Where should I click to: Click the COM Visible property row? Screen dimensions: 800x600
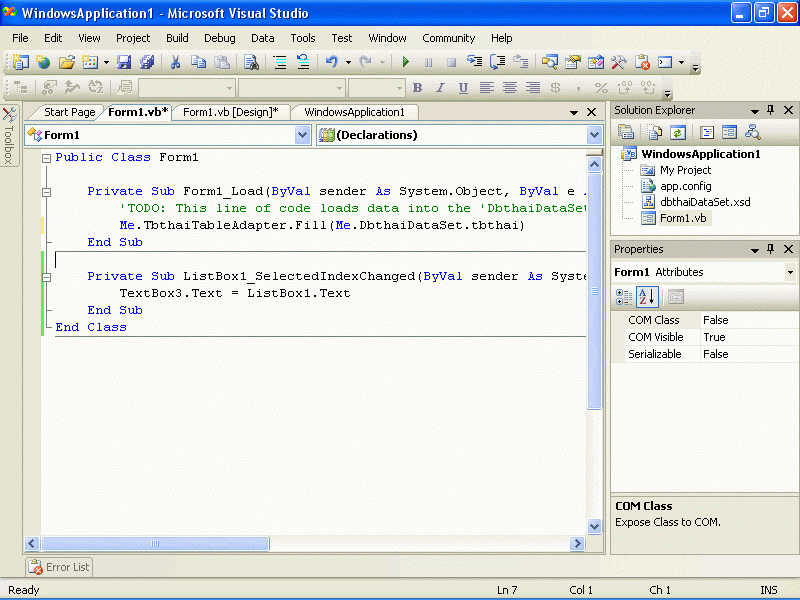tap(712, 337)
